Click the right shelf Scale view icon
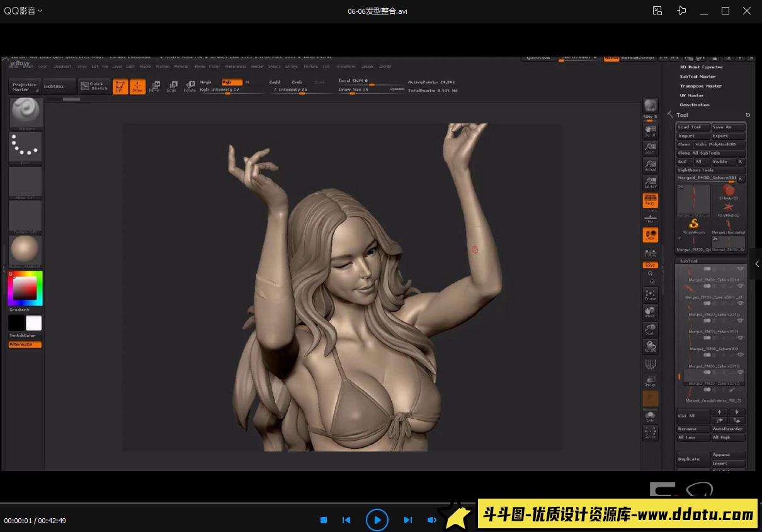This screenshot has width=762, height=532. (x=651, y=329)
